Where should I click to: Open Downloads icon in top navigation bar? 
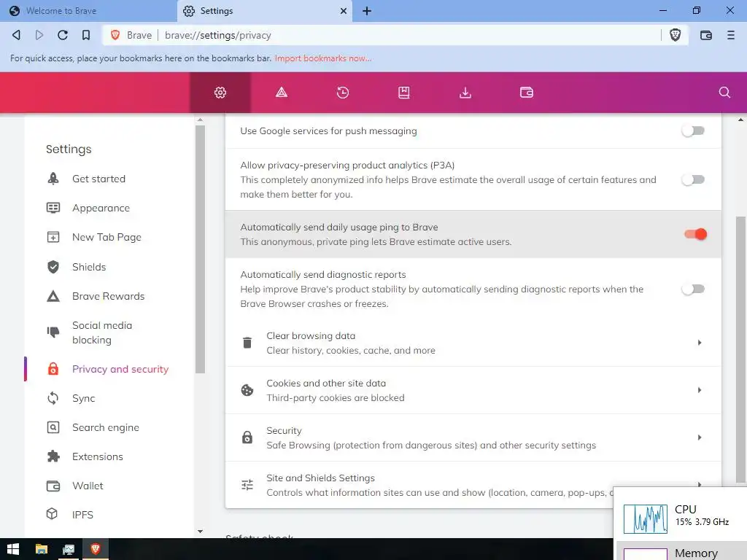pos(465,93)
